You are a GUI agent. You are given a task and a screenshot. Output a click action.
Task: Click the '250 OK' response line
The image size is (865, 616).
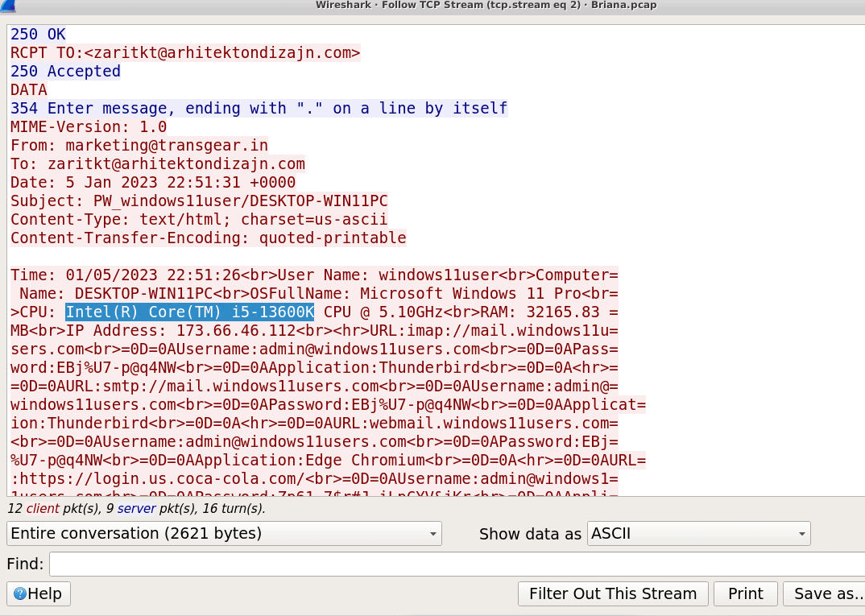point(38,34)
